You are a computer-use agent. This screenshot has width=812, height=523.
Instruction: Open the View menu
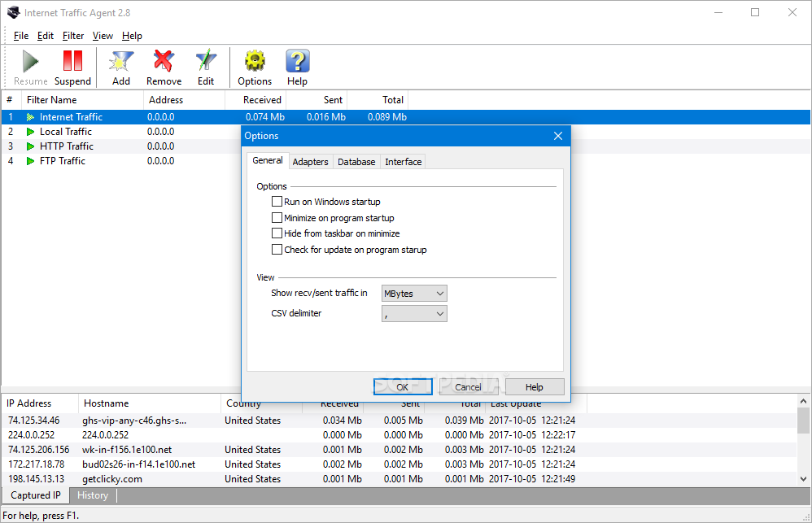103,36
